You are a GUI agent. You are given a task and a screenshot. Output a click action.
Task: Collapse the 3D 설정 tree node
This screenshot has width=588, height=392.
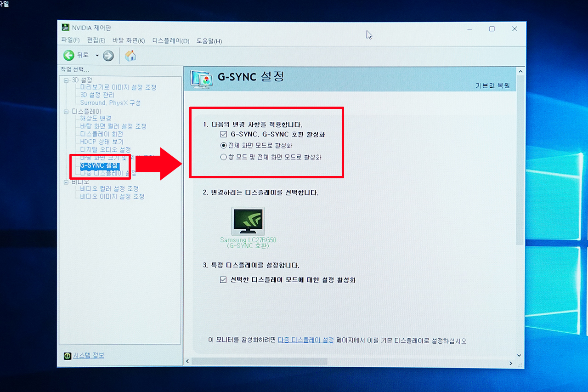(x=66, y=80)
